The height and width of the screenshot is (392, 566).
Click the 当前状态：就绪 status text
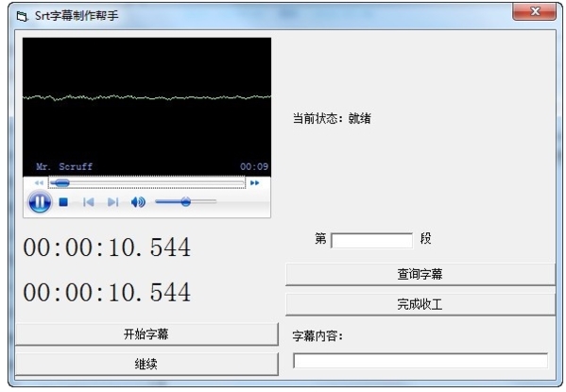point(332,118)
